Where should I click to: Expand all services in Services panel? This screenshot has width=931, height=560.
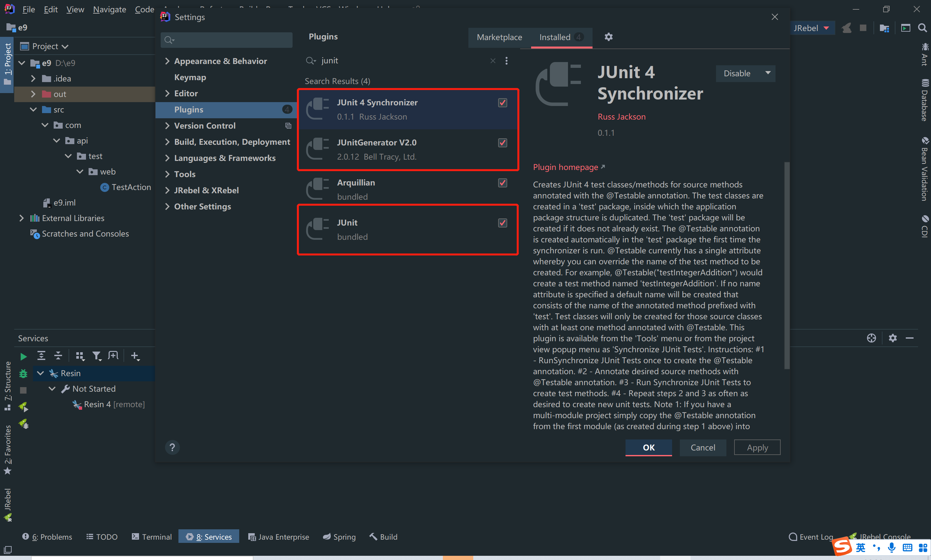click(41, 355)
